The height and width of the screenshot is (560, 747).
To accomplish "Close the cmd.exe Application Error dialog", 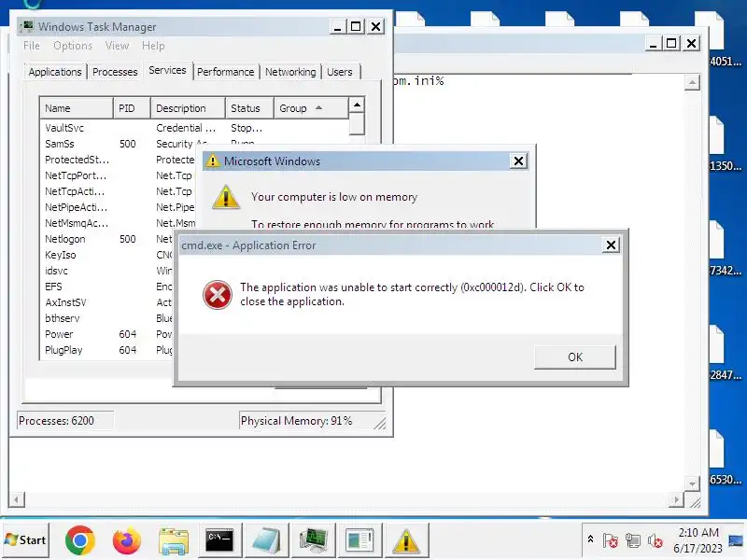I will [x=611, y=245].
